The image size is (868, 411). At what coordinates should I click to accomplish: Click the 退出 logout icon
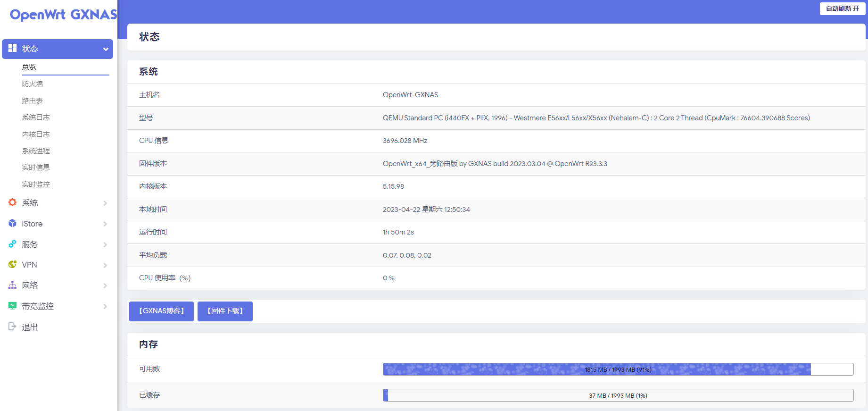coord(12,327)
